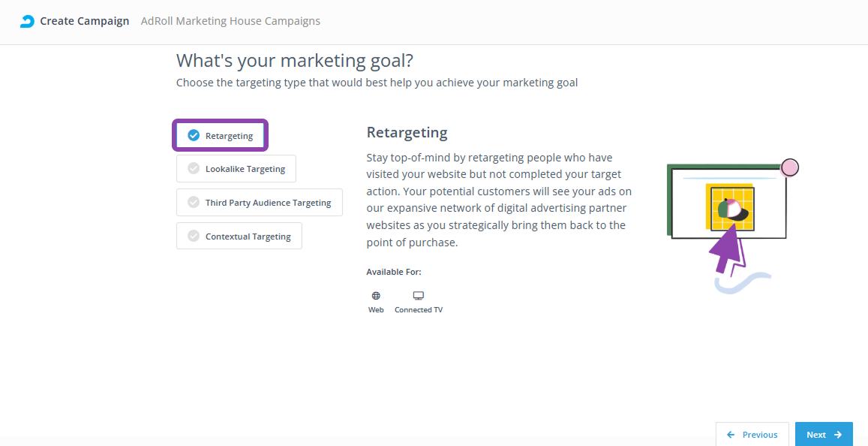Click the right arrow on Next
Image resolution: width=868 pixels, height=446 pixels.
pos(837,435)
